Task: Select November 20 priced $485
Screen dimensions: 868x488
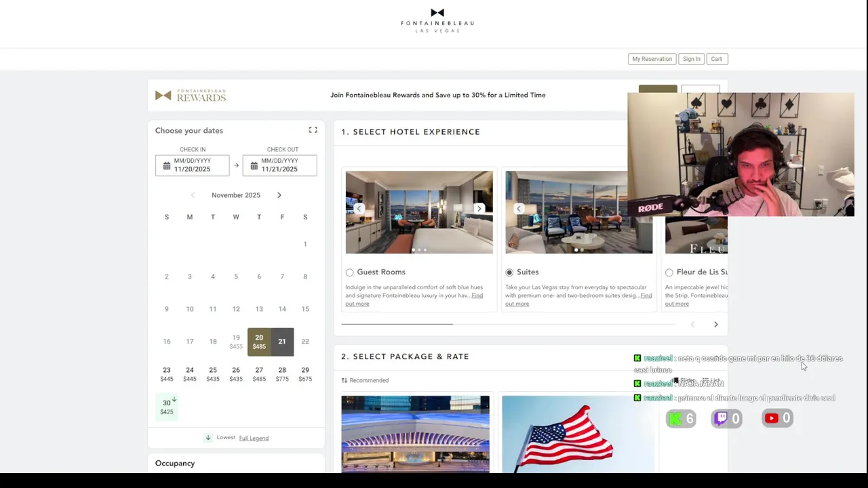Action: (x=259, y=342)
